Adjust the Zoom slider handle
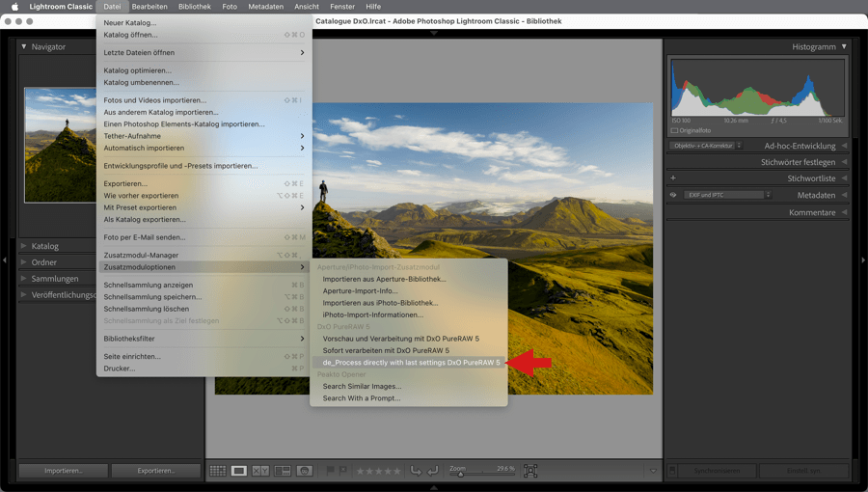Screen dimensions: 868x492 (460, 475)
